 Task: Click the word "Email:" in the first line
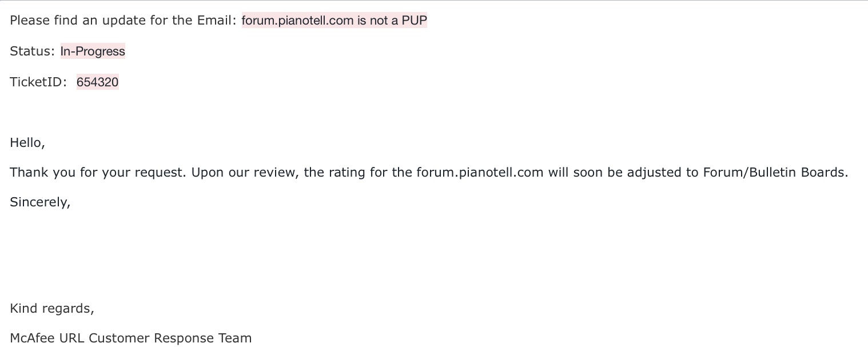pos(217,21)
